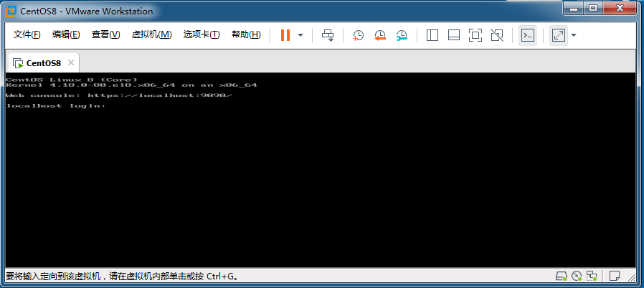Click the CD/DVD drive status bar icon
644x288 pixels.
tap(577, 275)
